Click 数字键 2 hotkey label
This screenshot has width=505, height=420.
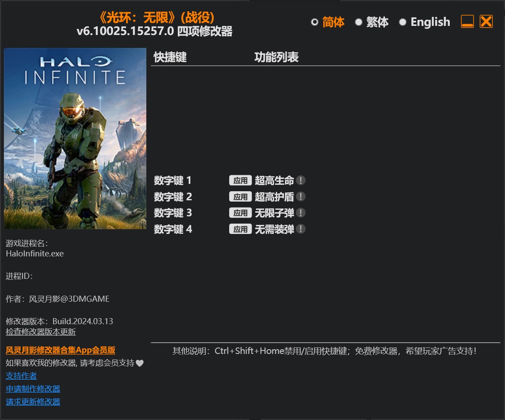coord(173,196)
